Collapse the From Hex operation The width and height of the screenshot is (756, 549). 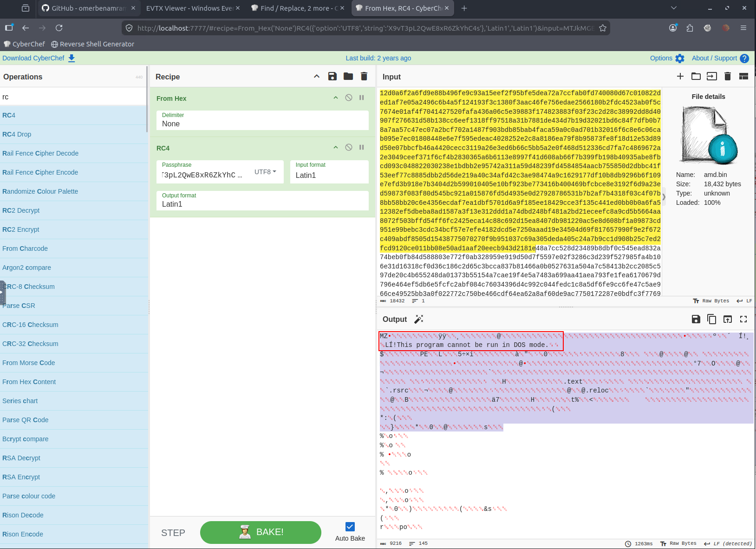336,98
